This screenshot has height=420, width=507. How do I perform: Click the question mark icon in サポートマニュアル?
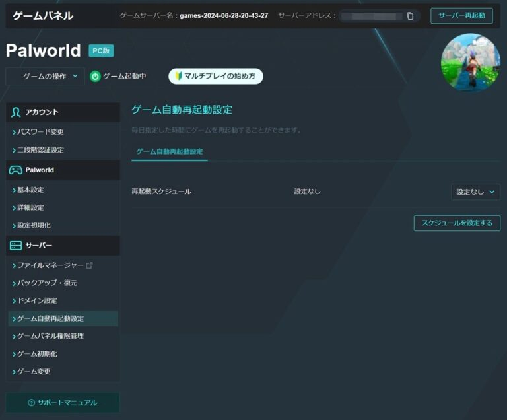(x=32, y=403)
